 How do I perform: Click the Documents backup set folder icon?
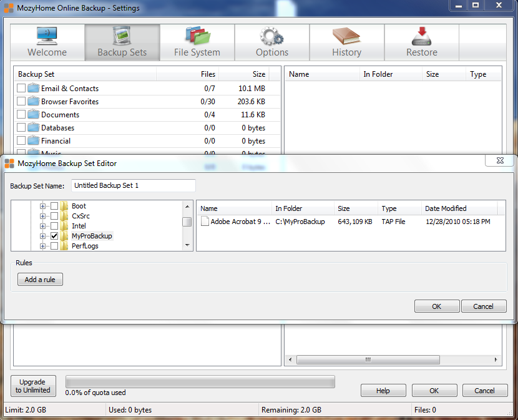[x=33, y=114]
